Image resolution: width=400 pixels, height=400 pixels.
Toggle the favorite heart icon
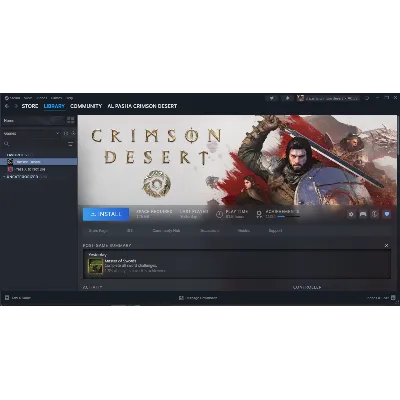click(x=387, y=214)
